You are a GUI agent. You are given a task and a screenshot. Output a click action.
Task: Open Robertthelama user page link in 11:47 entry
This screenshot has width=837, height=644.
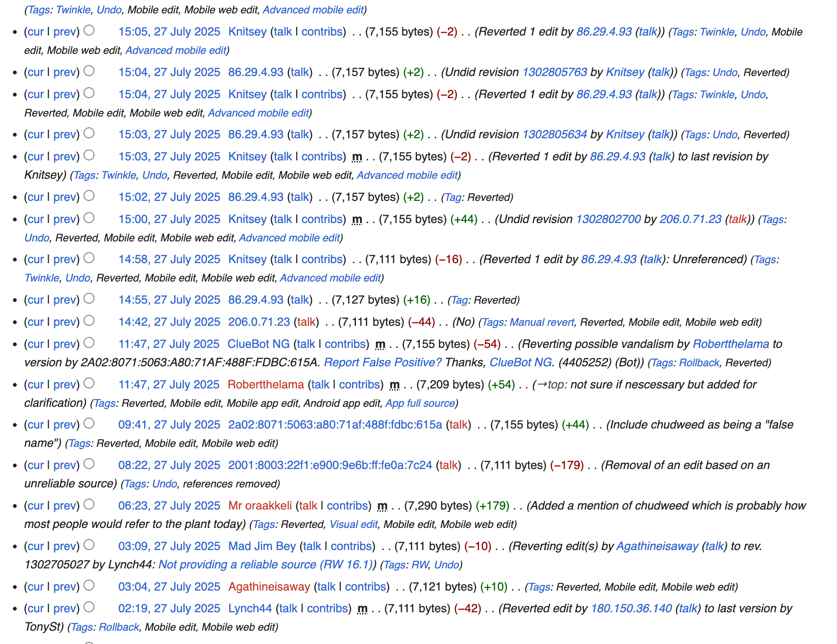pyautogui.click(x=266, y=384)
